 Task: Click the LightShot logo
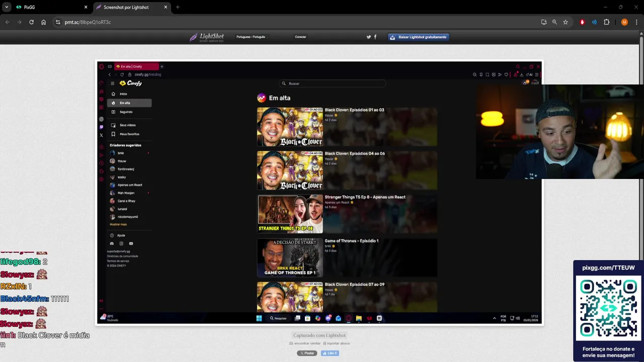tap(206, 37)
